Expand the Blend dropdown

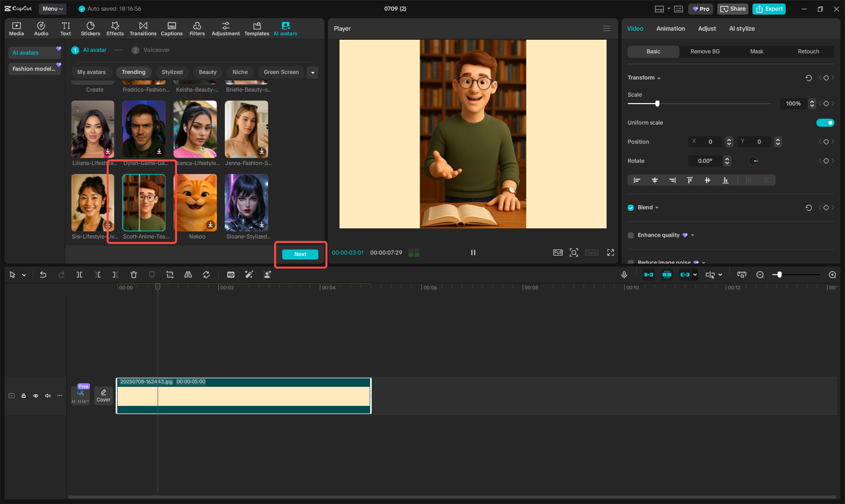656,207
